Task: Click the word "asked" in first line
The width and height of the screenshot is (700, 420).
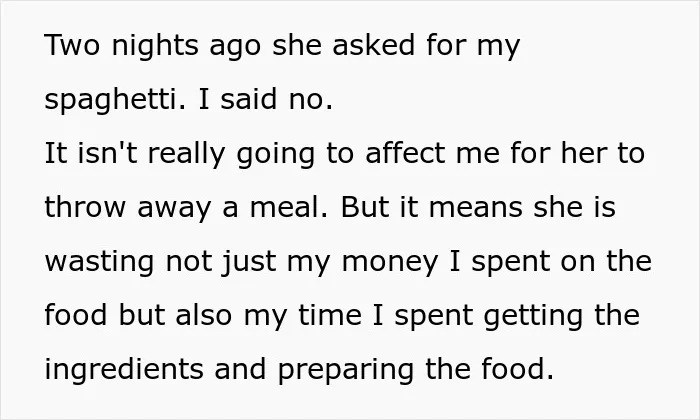Action: coord(373,45)
